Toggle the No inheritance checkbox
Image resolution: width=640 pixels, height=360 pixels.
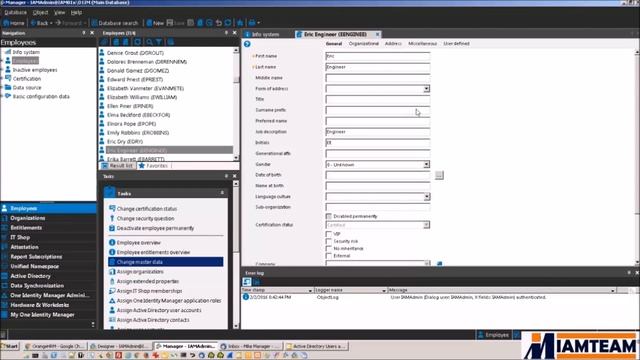329,249
